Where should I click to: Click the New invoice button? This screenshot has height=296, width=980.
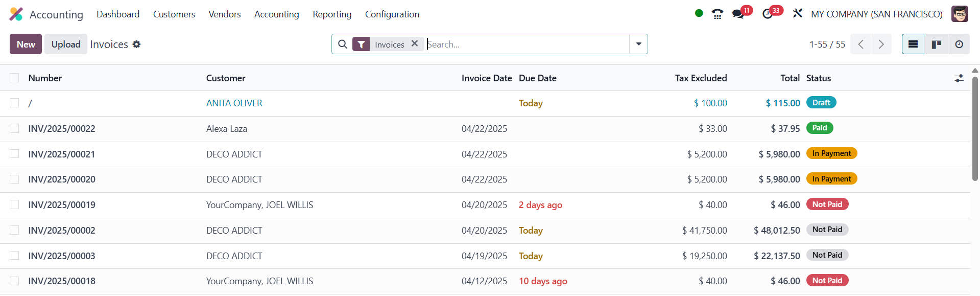tap(26, 44)
